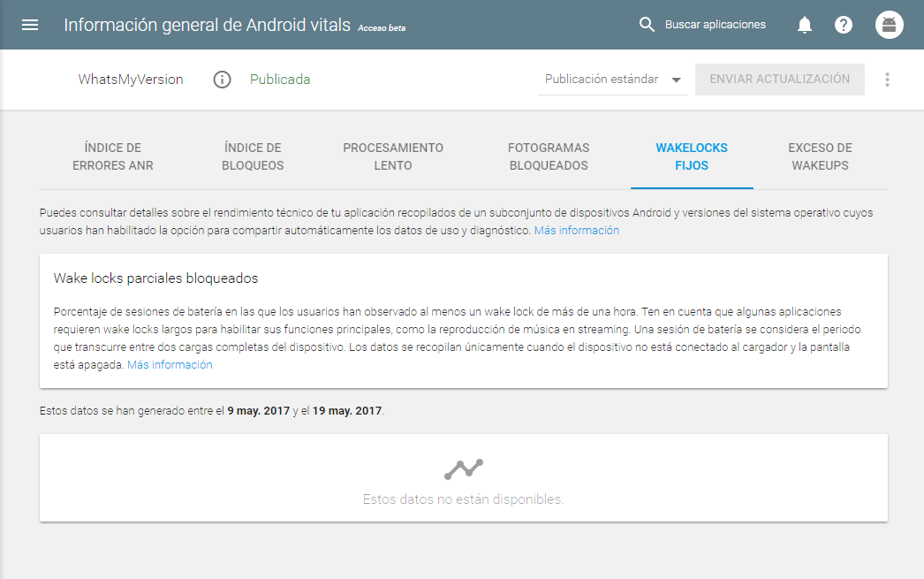The image size is (924, 579).
Task: Switch to the Índice de errores ANR tab
Action: click(x=112, y=156)
